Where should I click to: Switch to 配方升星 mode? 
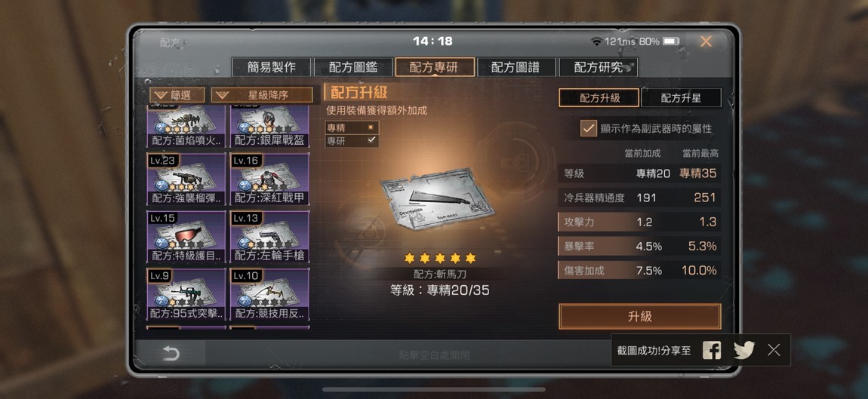coord(681,98)
